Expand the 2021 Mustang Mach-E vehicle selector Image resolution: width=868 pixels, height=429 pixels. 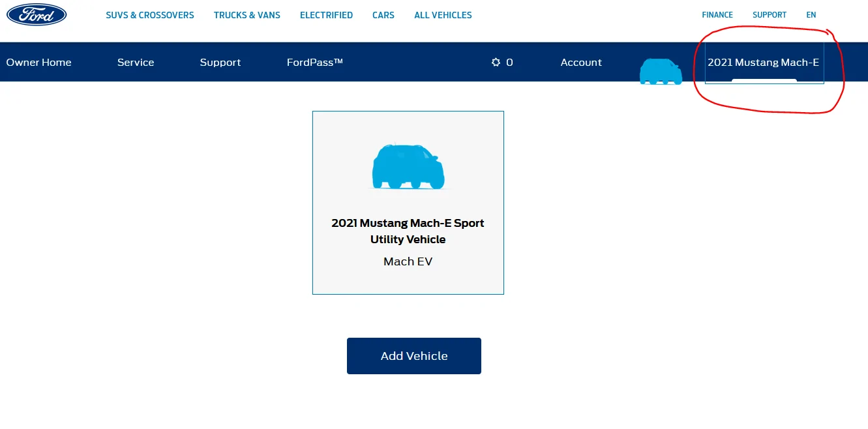pyautogui.click(x=764, y=63)
